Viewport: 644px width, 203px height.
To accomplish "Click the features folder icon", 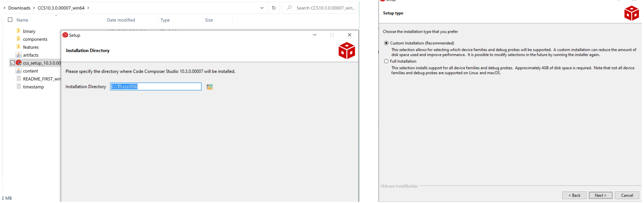I will (18, 46).
